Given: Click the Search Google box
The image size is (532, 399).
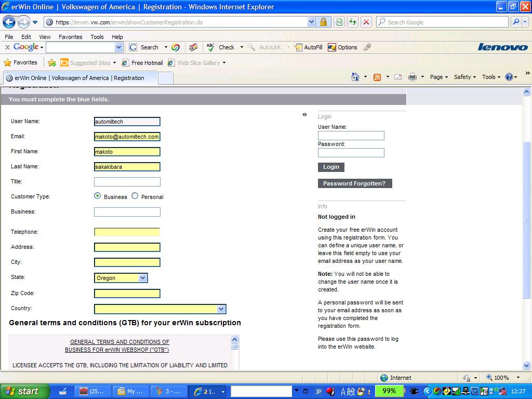Looking at the screenshot, I should click(443, 22).
